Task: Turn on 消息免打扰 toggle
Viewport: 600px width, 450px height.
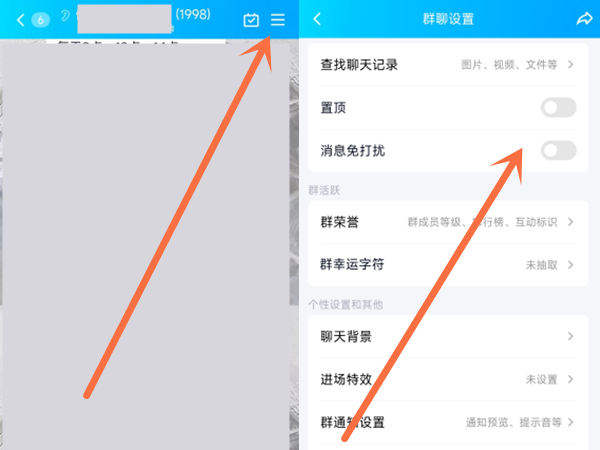Action: click(558, 151)
